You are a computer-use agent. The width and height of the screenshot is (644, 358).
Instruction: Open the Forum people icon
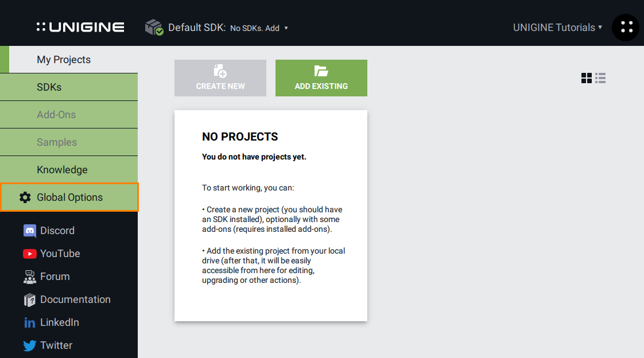pos(30,277)
